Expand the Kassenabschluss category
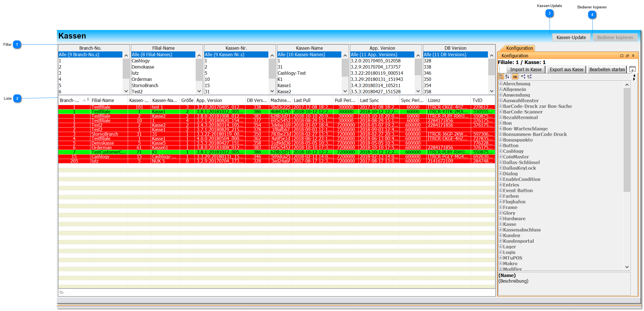The image size is (644, 311). coord(501,230)
